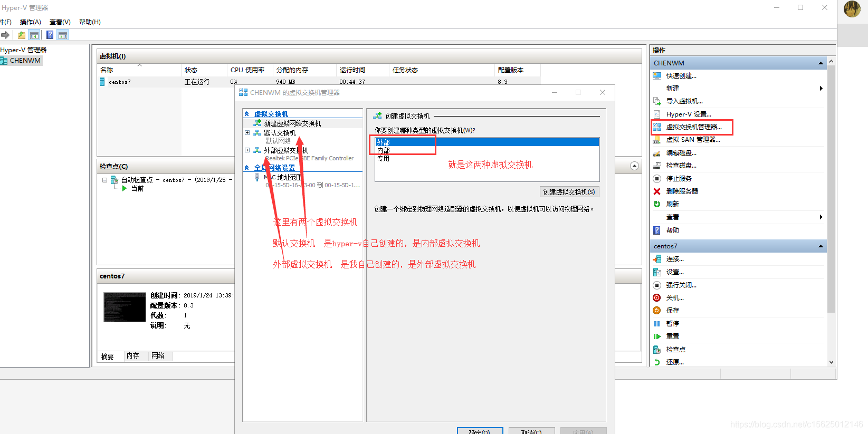Click the 配置版本 column header
868x434 pixels.
[517, 70]
